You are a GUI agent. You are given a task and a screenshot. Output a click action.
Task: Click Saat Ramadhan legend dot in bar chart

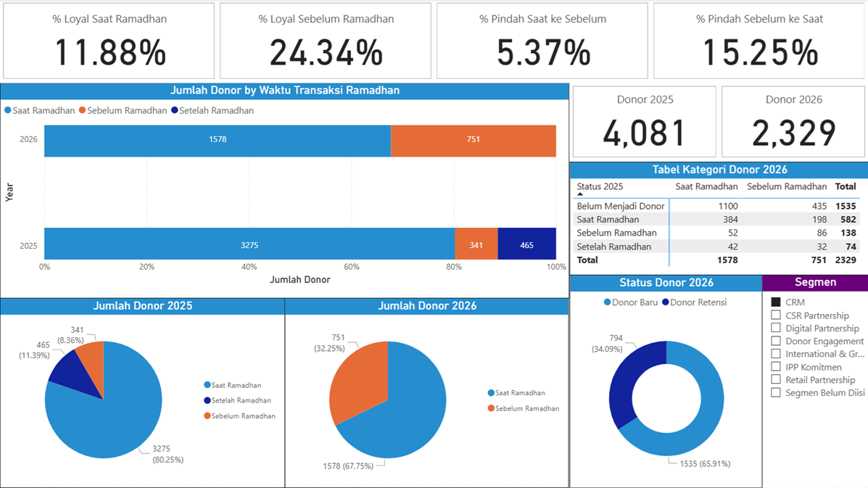click(8, 110)
